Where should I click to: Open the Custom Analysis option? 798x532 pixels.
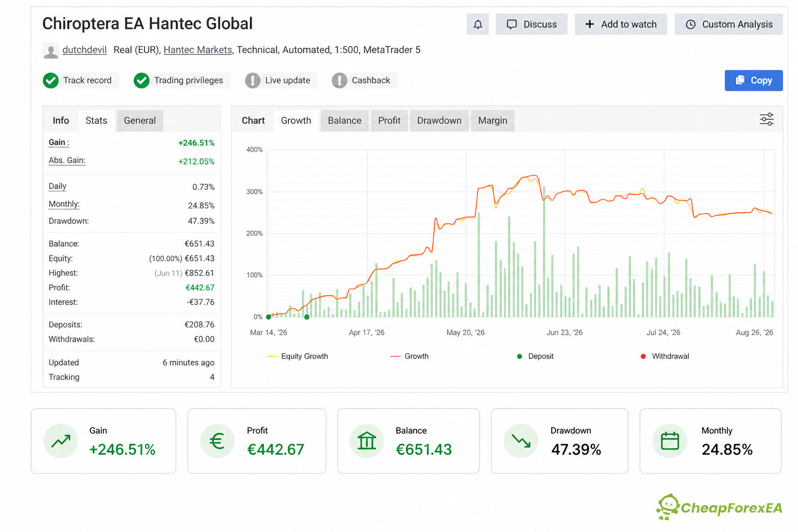pyautogui.click(x=728, y=24)
